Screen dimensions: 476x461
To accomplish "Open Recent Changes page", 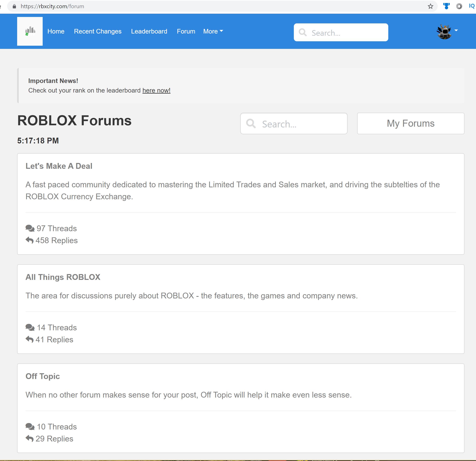I will coord(98,31).
